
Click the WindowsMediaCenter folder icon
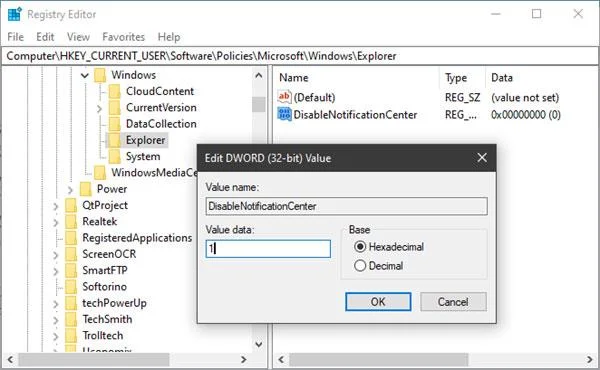pyautogui.click(x=100, y=173)
